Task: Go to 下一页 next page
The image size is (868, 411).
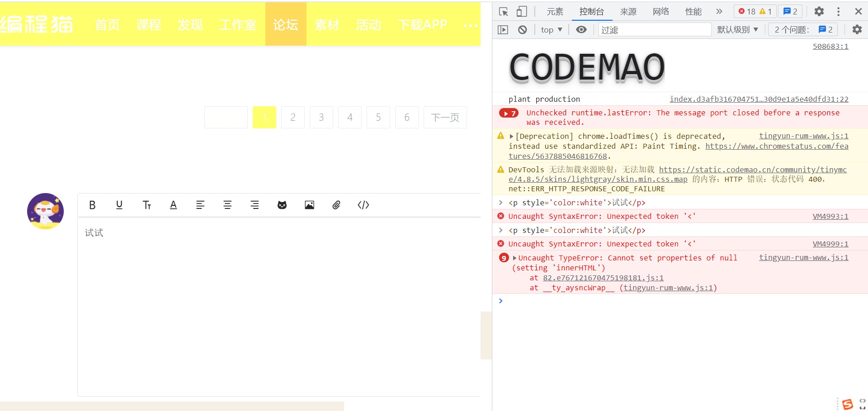Action: tap(445, 118)
